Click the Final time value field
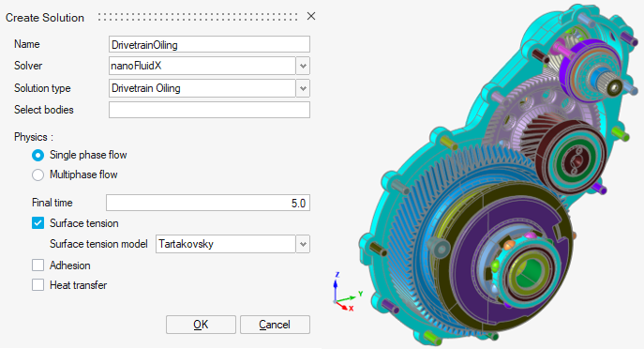 click(x=208, y=203)
